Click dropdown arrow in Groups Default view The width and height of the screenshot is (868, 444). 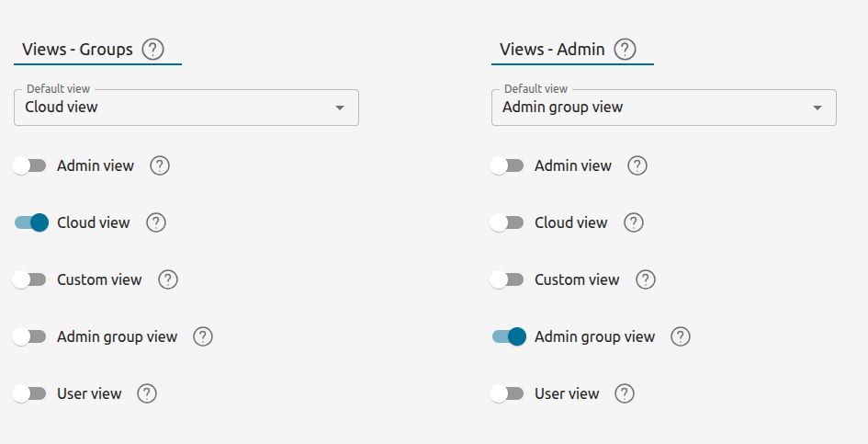[340, 108]
